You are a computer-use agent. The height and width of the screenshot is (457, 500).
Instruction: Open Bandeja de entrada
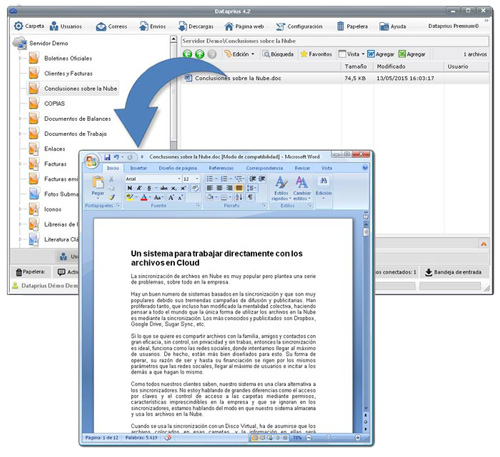[453, 272]
